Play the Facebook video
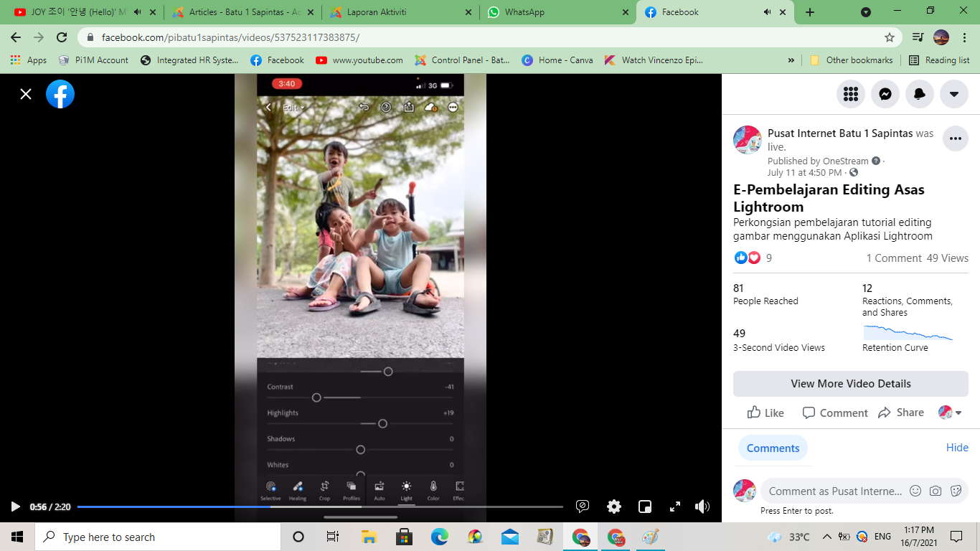Image resolution: width=980 pixels, height=551 pixels. click(15, 507)
